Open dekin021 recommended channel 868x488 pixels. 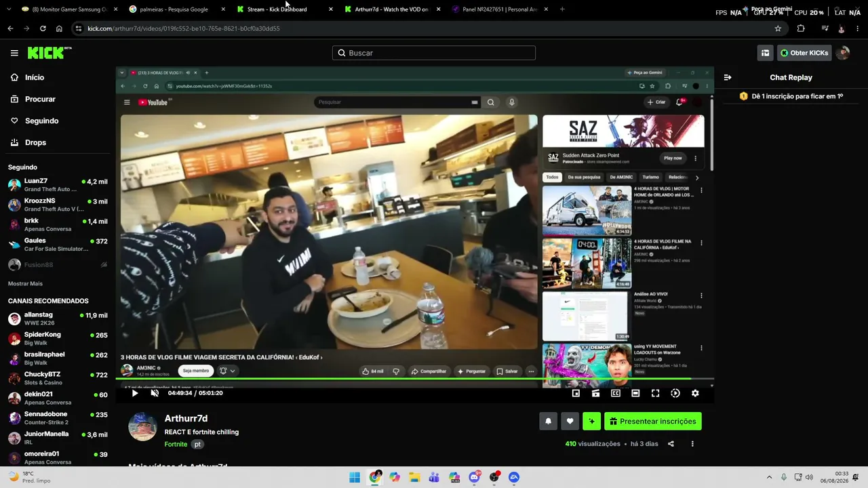tap(58, 398)
